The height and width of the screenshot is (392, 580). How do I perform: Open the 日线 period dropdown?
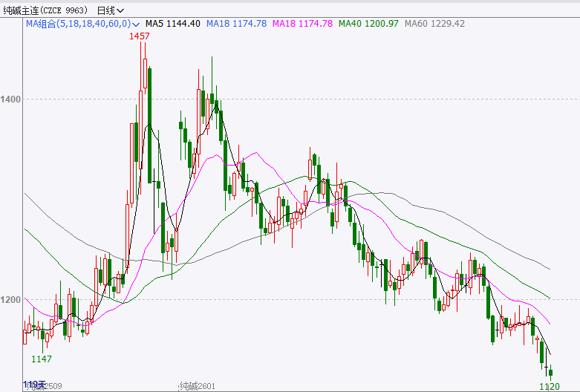click(110, 10)
